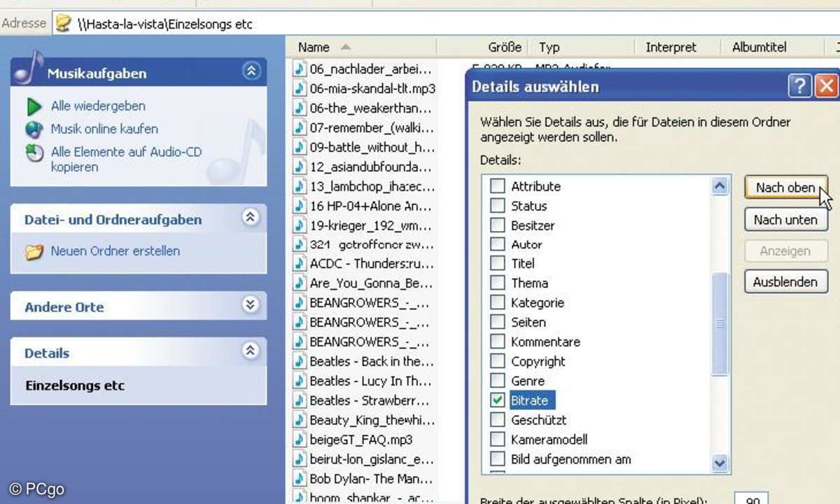Click the Alle wiedergeben link
This screenshot has height=504, width=840.
(98, 106)
